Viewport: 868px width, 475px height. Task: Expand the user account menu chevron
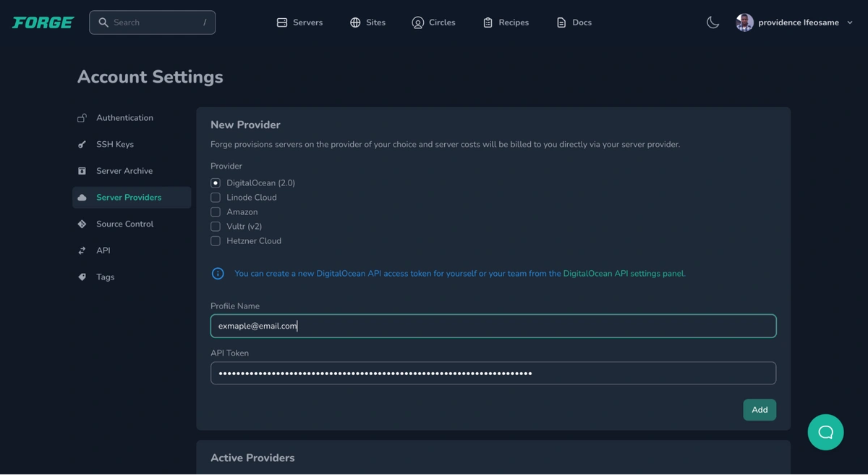pyautogui.click(x=850, y=22)
